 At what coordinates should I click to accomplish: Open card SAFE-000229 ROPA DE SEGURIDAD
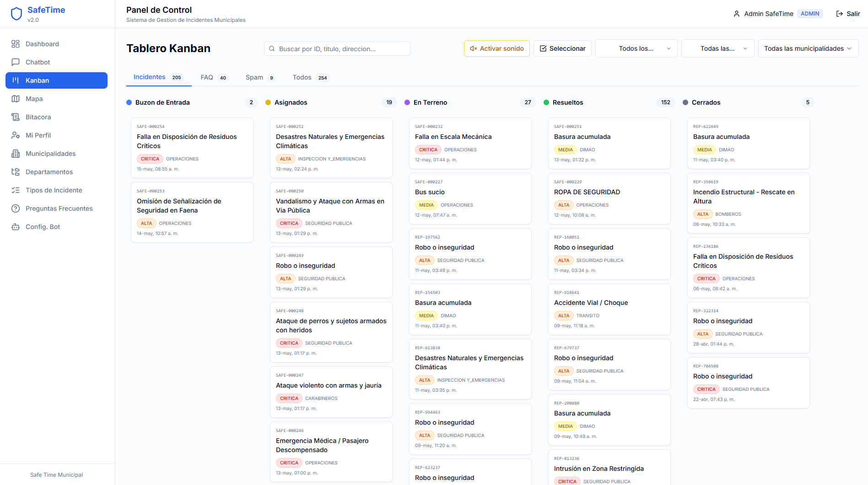click(x=609, y=198)
